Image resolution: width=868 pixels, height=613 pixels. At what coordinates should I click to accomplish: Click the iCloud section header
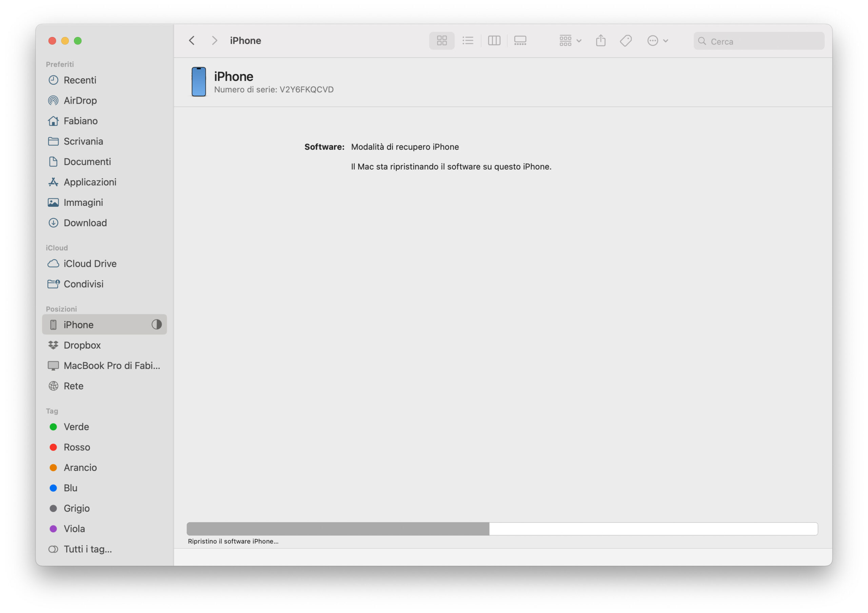coord(57,248)
